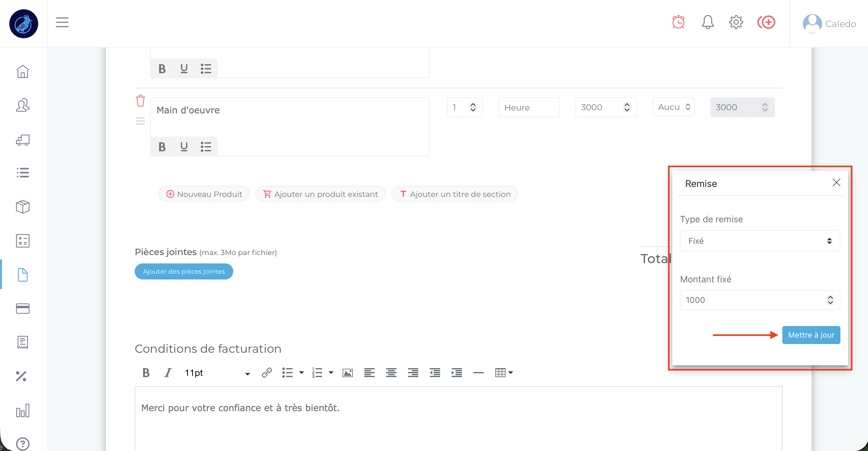Open the settings gear icon
This screenshot has width=868, height=451.
click(736, 22)
